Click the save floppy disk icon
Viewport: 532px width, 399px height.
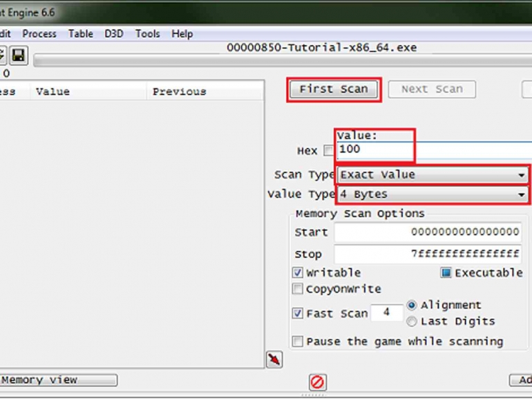[x=19, y=55]
